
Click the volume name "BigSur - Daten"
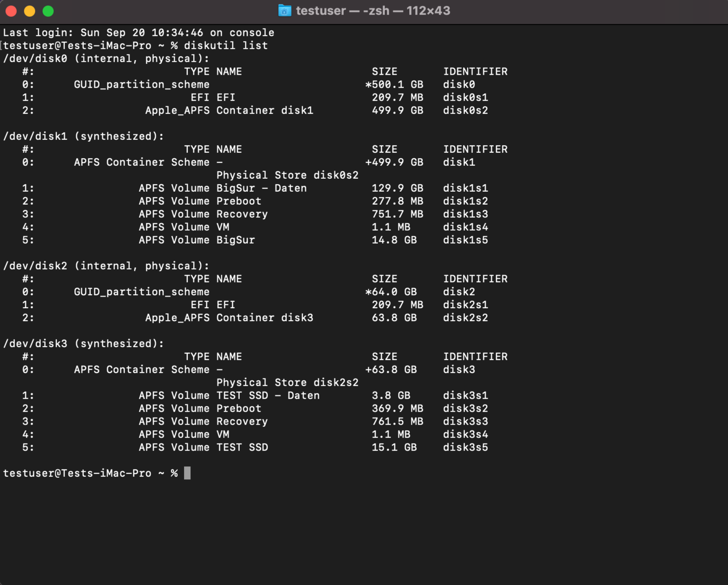(261, 188)
